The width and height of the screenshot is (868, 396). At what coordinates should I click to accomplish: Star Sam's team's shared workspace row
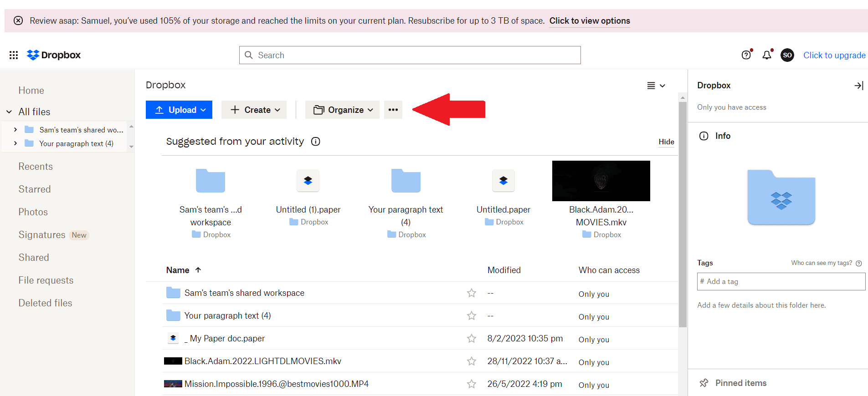pyautogui.click(x=472, y=293)
